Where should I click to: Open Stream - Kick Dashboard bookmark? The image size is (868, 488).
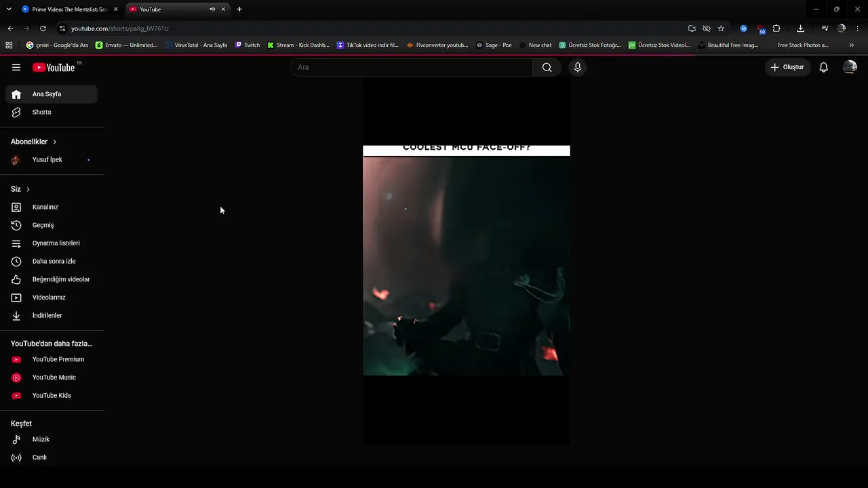(x=298, y=45)
